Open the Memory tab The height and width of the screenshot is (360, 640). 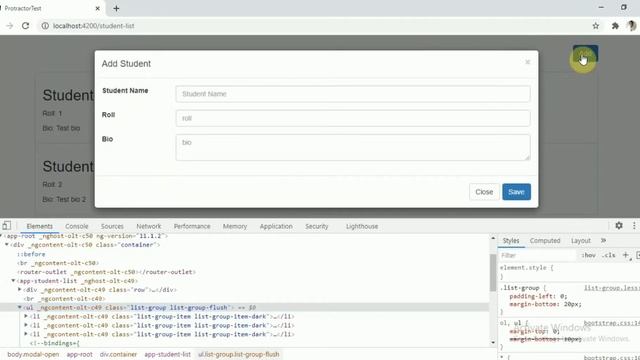(x=235, y=226)
